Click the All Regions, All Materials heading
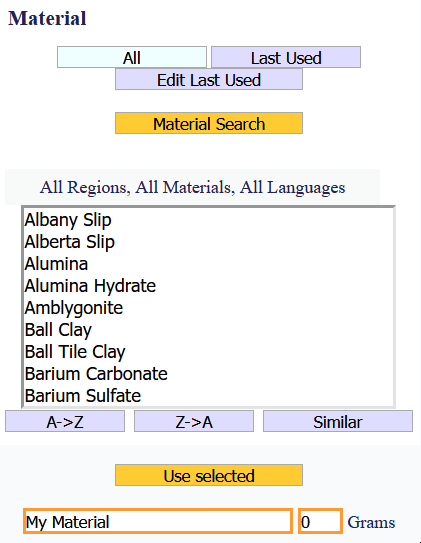Viewport: 421px width, 543px height. 192,187
